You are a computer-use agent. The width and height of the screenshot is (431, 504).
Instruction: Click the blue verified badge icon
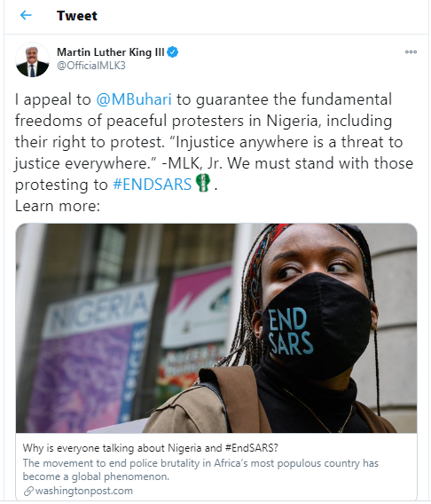click(173, 52)
